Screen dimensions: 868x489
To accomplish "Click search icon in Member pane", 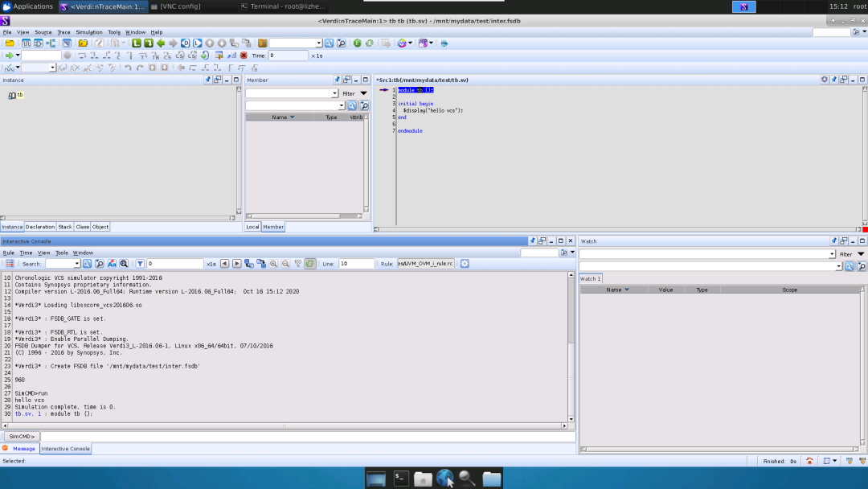I will pyautogui.click(x=351, y=105).
